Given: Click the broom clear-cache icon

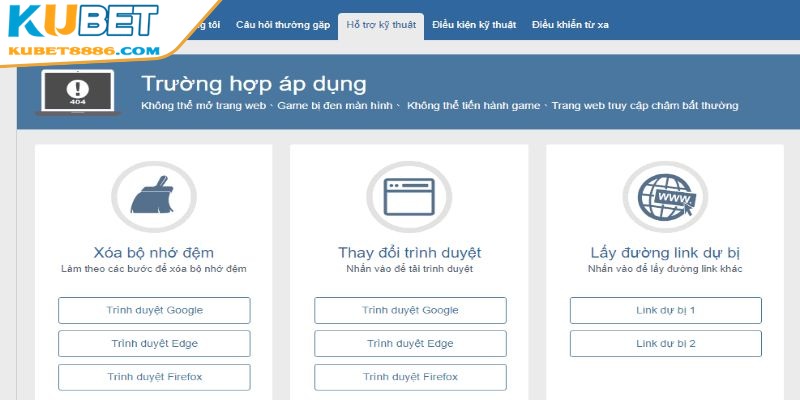Looking at the screenshot, I should coord(153,195).
